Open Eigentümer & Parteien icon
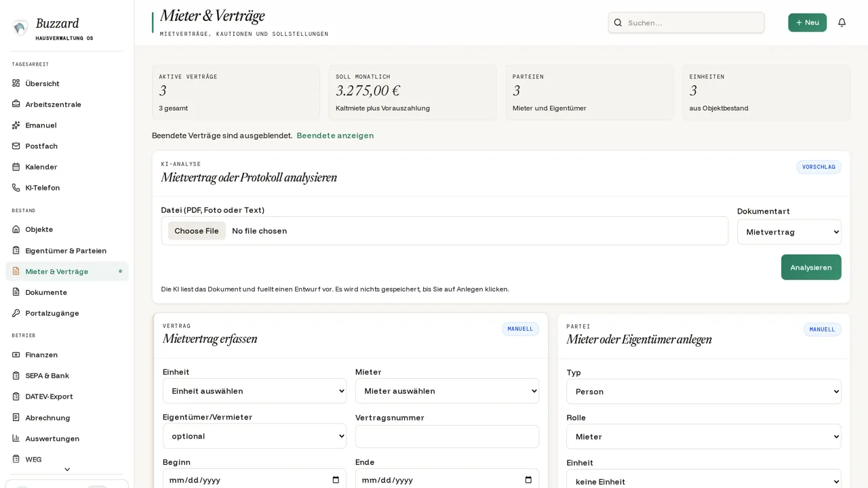Image resolution: width=868 pixels, height=488 pixels. [16, 250]
